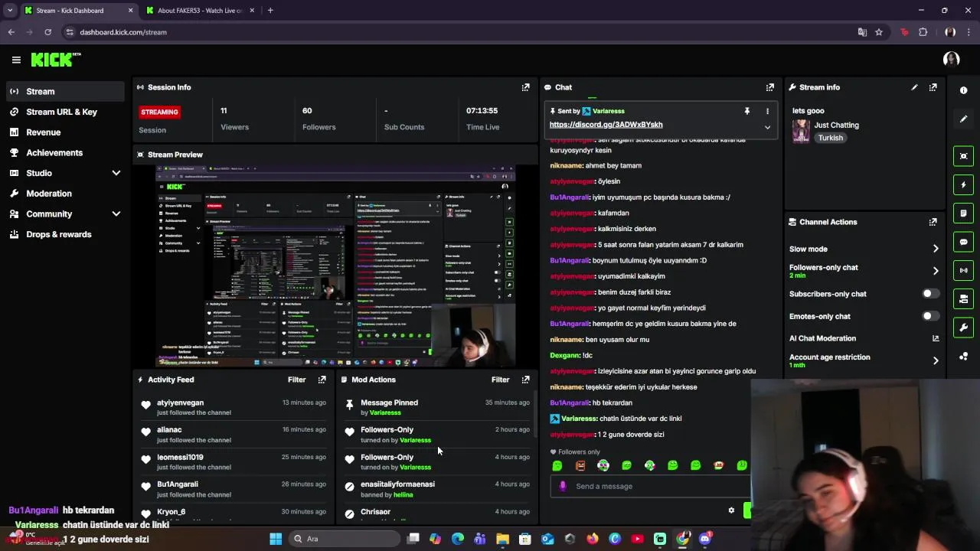Open Firefox from the taskbar

tap(593, 539)
